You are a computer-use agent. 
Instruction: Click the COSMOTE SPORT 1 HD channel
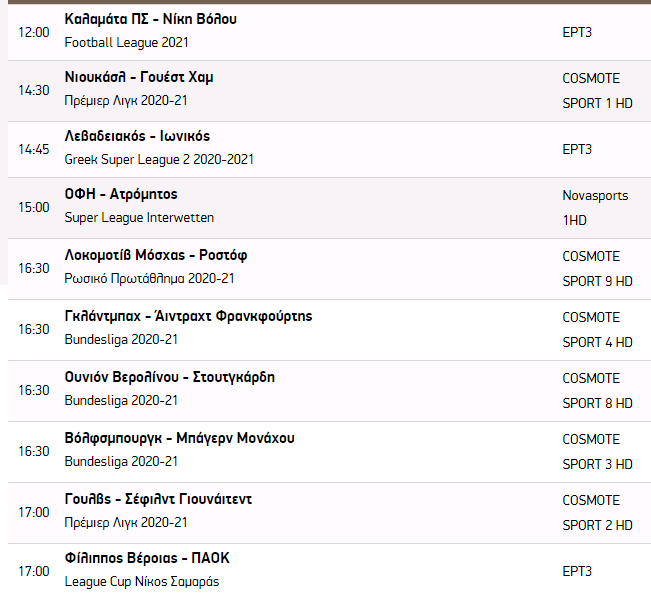coord(597,90)
